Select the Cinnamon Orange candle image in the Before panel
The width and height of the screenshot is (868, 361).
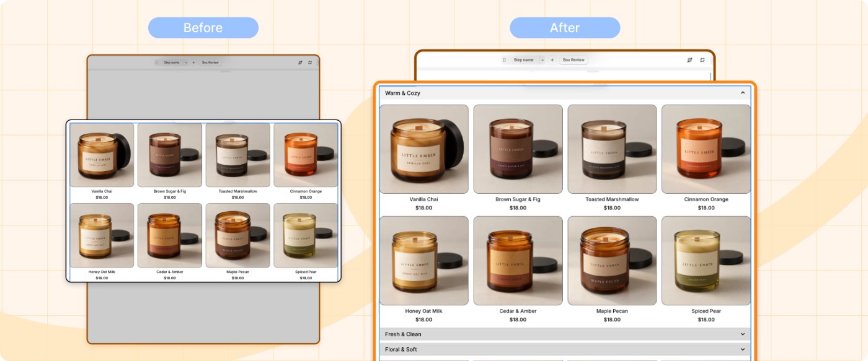point(306,155)
